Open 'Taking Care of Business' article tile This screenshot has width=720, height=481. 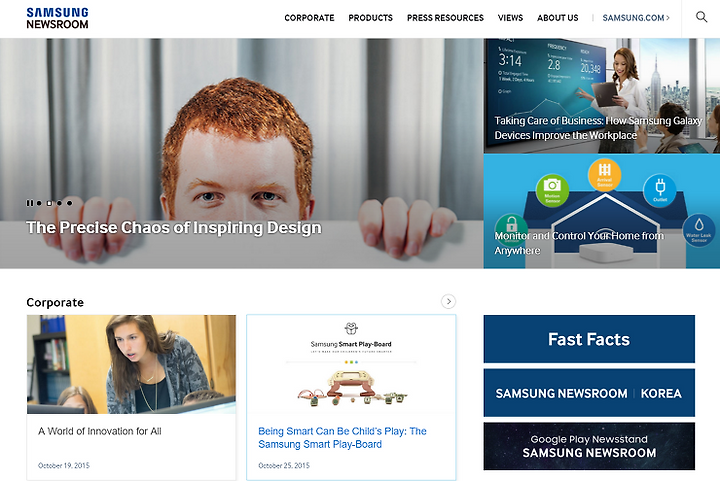click(602, 95)
